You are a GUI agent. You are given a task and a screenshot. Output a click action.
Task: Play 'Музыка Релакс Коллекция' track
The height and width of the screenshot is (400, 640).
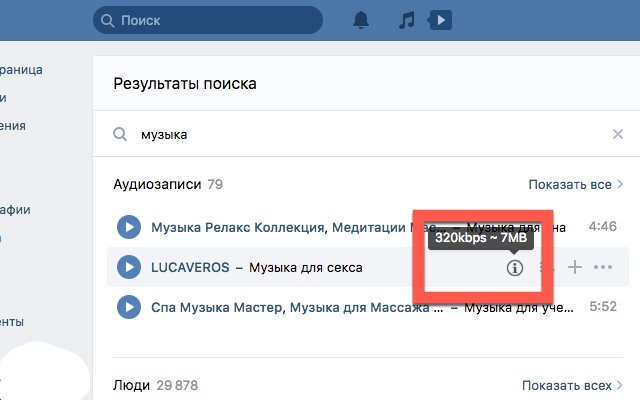[129, 227]
